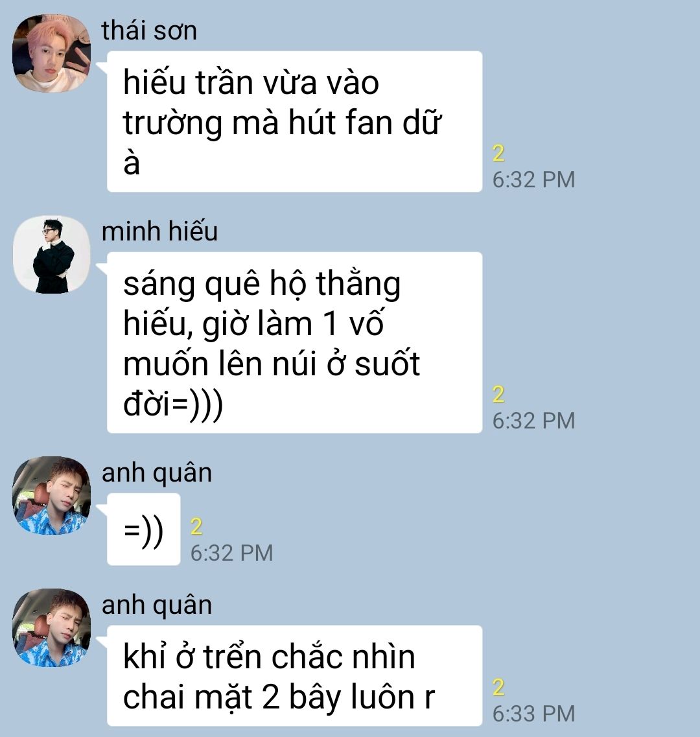Click the 6:33 PM timestamp
The height and width of the screenshot is (737, 700).
533,714
